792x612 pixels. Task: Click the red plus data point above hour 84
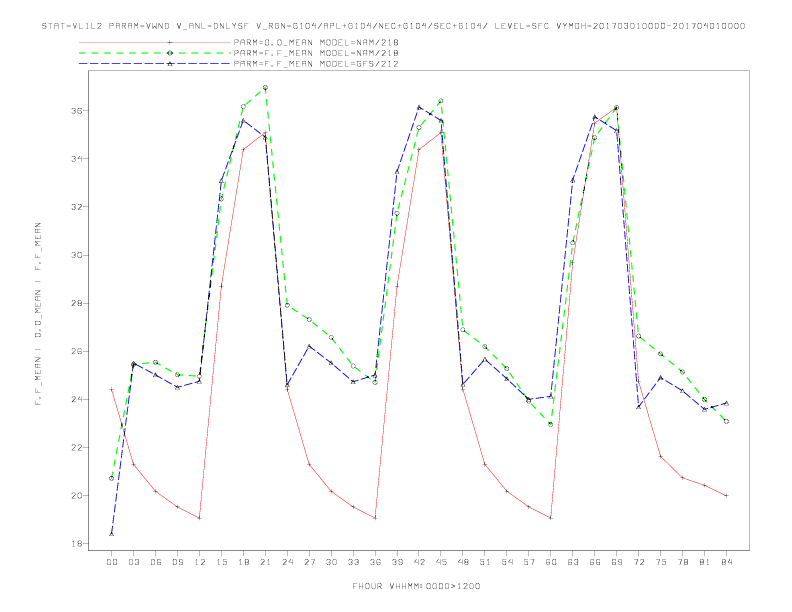click(x=726, y=496)
